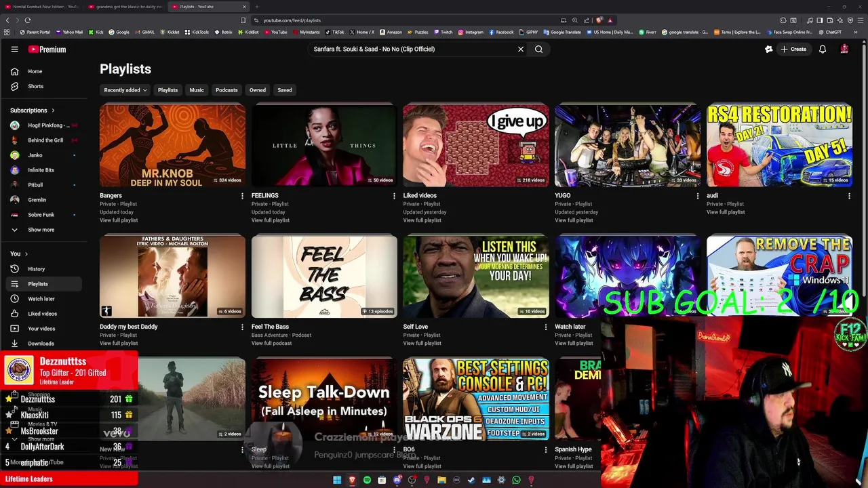Viewport: 868px width, 488px height.
Task: Reload the page in browser toolbar
Action: pyautogui.click(x=28, y=20)
